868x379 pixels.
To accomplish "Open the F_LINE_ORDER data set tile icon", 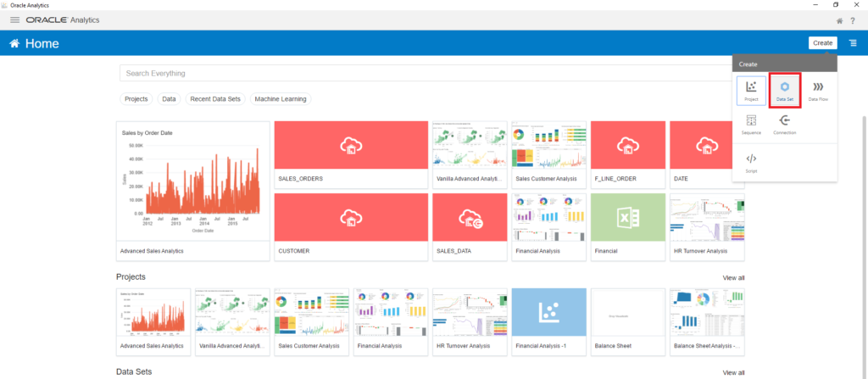I will (x=628, y=145).
